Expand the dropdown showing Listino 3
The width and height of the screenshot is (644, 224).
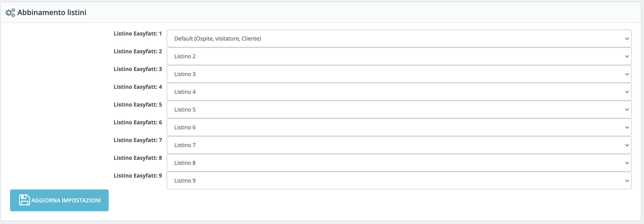pos(399,74)
